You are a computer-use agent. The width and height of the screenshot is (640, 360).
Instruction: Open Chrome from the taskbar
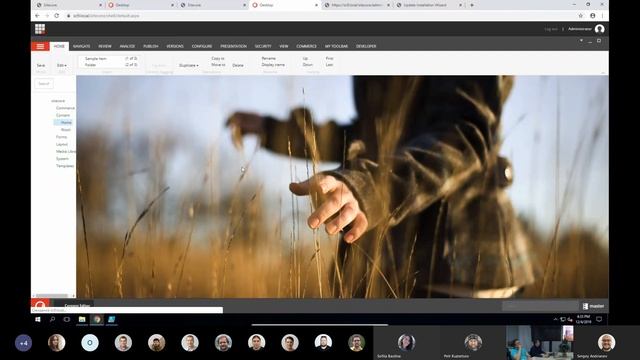97,320
